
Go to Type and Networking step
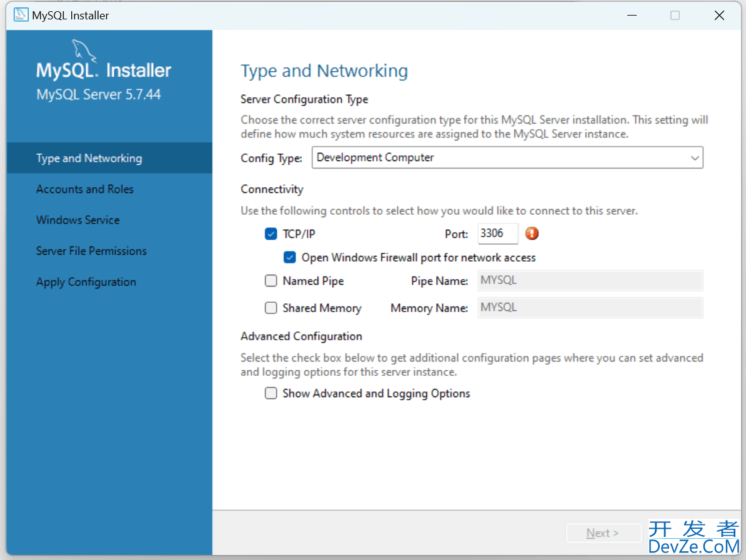tap(109, 158)
